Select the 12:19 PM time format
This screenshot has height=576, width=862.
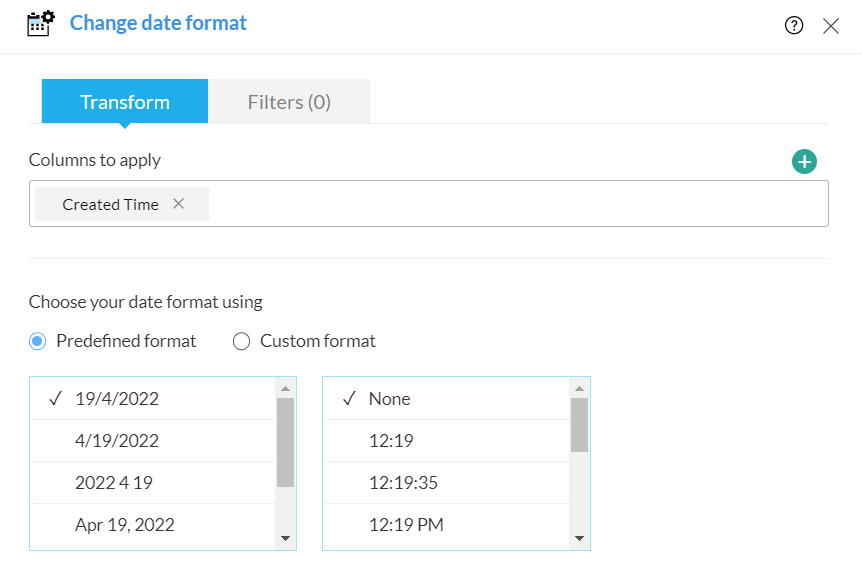406,525
